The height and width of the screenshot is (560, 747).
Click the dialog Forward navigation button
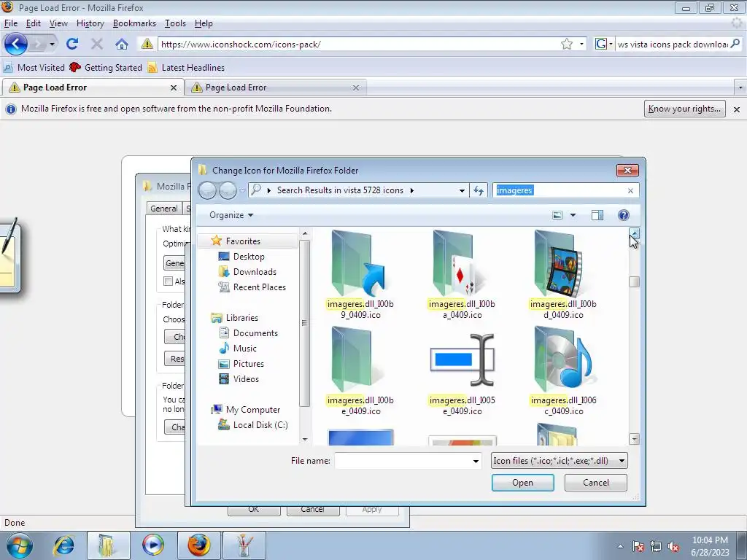click(228, 190)
